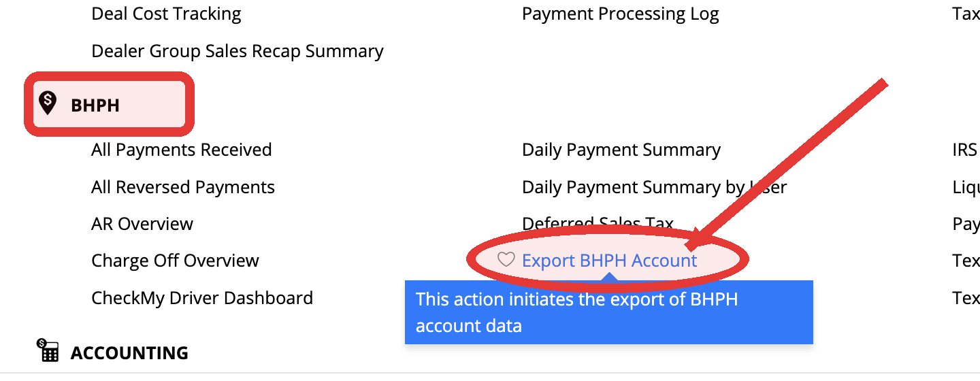980x381 pixels.
Task: Click the heart icon beside Export BHPH Account
Action: pyautogui.click(x=506, y=259)
